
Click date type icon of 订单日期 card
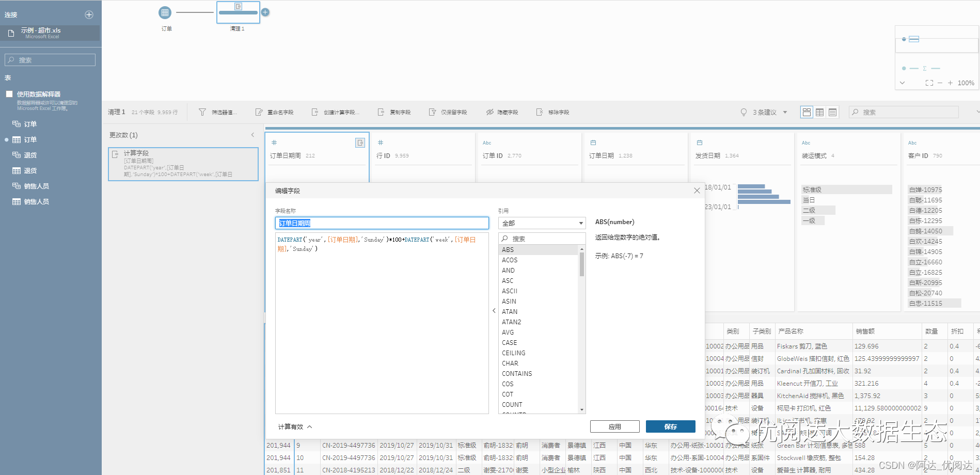593,142
